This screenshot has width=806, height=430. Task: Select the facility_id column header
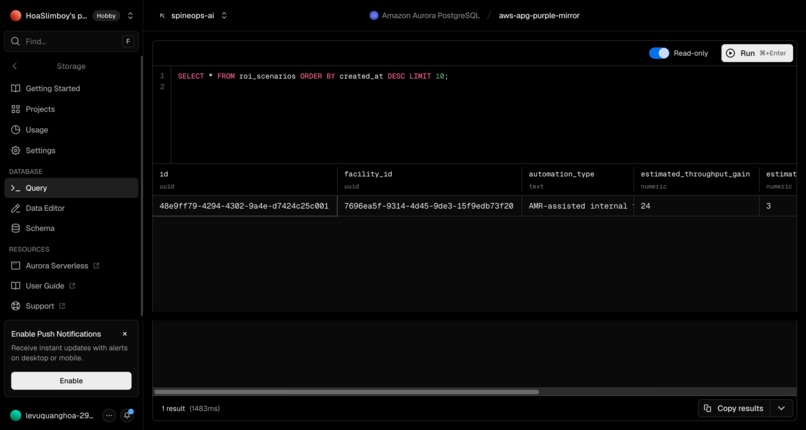[429, 180]
